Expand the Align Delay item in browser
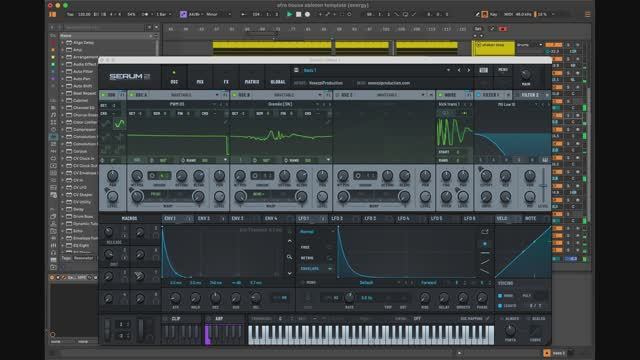The width and height of the screenshot is (640, 360). (x=63, y=42)
